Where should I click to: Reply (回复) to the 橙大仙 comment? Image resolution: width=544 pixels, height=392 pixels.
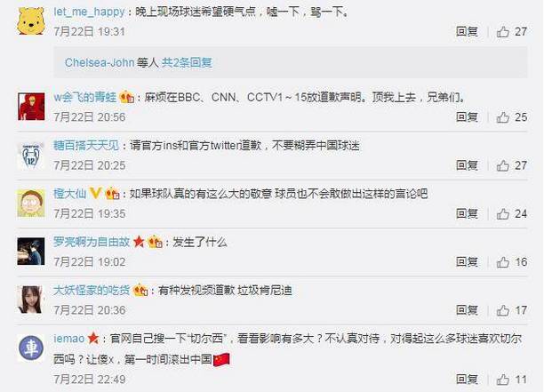pyautogui.click(x=467, y=213)
